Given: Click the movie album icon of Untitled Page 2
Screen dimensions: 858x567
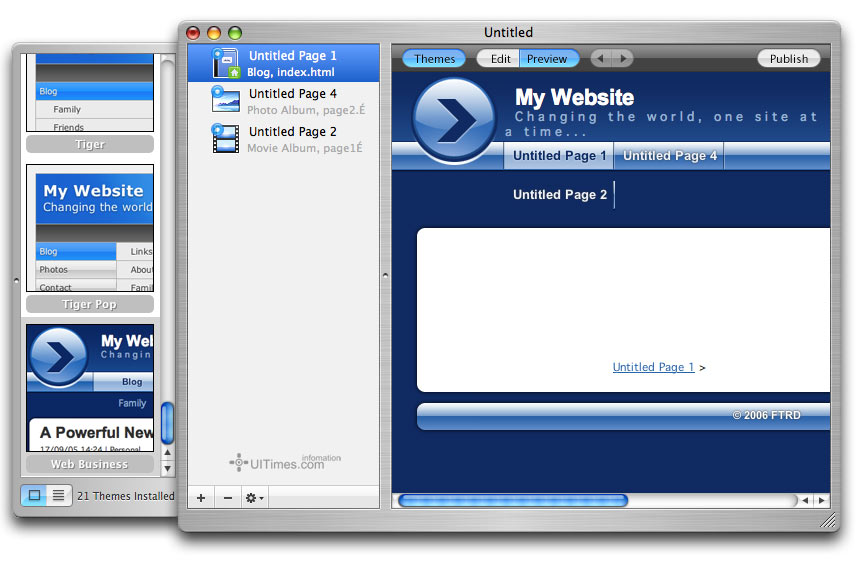Looking at the screenshot, I should [225, 138].
